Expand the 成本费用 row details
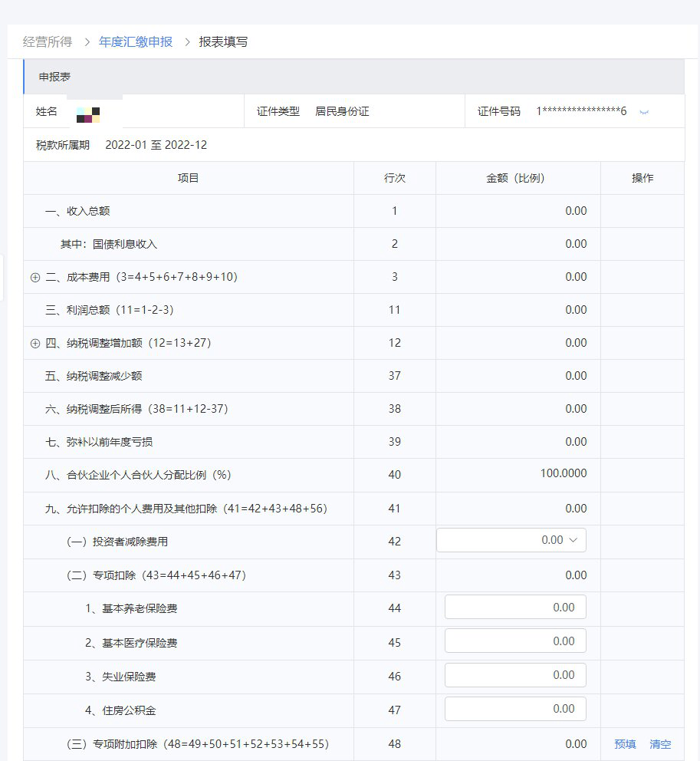The height and width of the screenshot is (761, 700). [35, 277]
